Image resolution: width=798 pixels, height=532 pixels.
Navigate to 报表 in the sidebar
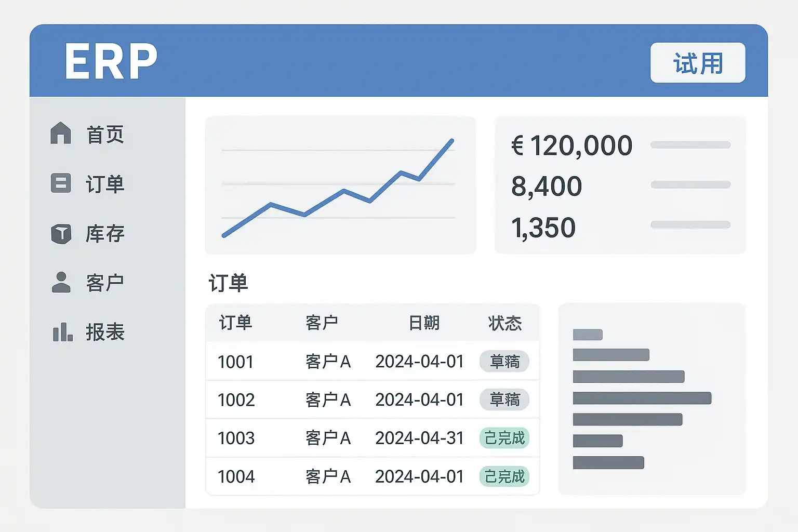tap(105, 332)
